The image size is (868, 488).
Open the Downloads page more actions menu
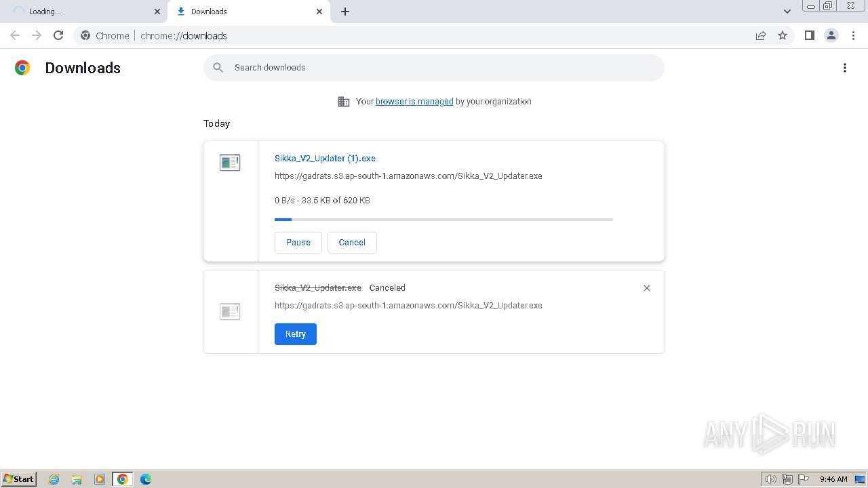point(845,68)
